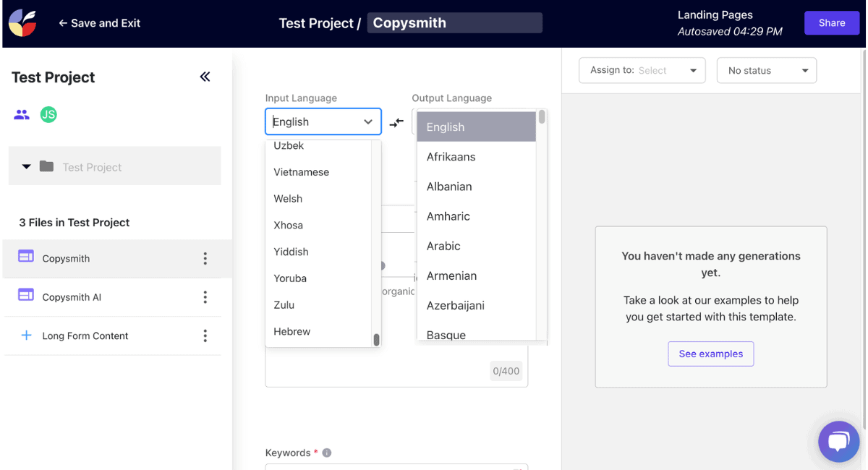868x470 pixels.
Task: Open the Assign to dropdown
Action: tap(642, 70)
